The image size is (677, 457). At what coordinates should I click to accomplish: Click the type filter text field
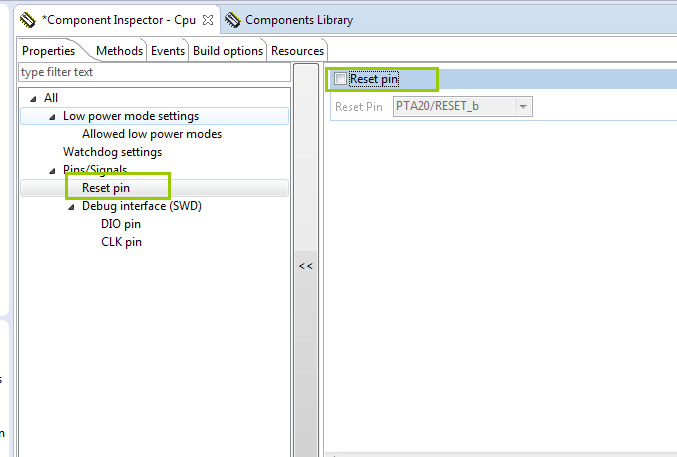click(150, 72)
